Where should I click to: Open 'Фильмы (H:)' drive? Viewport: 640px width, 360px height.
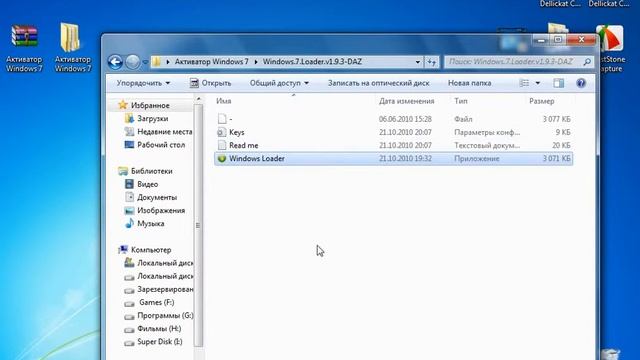159,328
